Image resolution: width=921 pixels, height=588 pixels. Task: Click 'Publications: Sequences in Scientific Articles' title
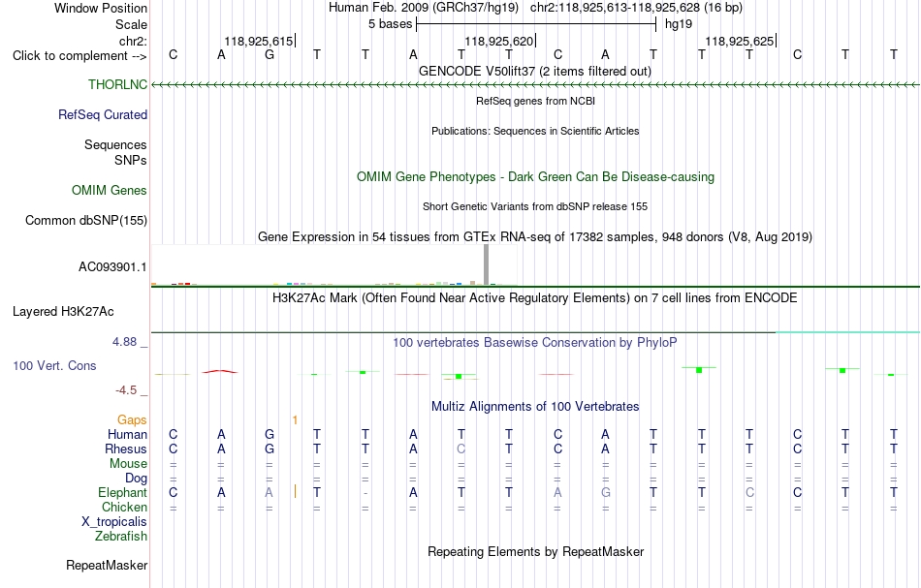click(x=535, y=131)
